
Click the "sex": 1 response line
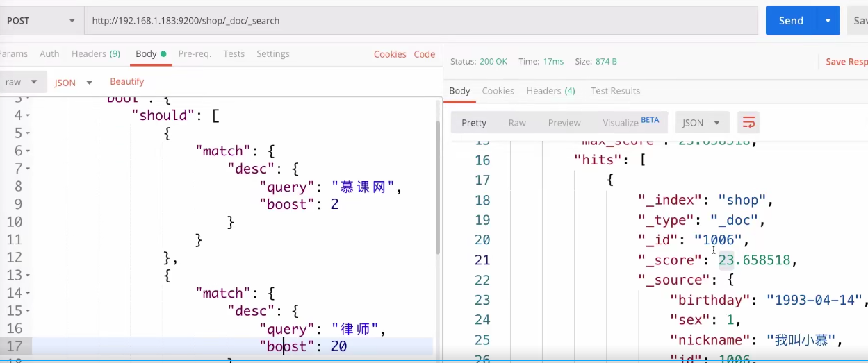(x=705, y=320)
